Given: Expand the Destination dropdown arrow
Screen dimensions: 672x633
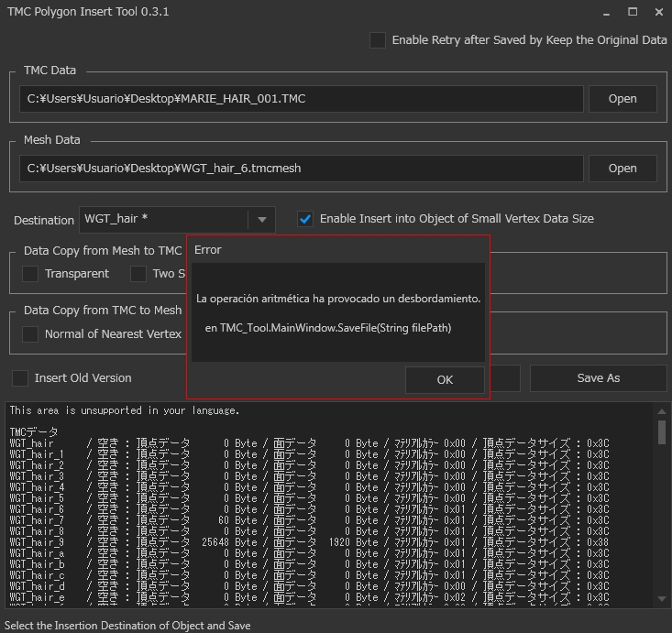Looking at the screenshot, I should click(x=261, y=220).
